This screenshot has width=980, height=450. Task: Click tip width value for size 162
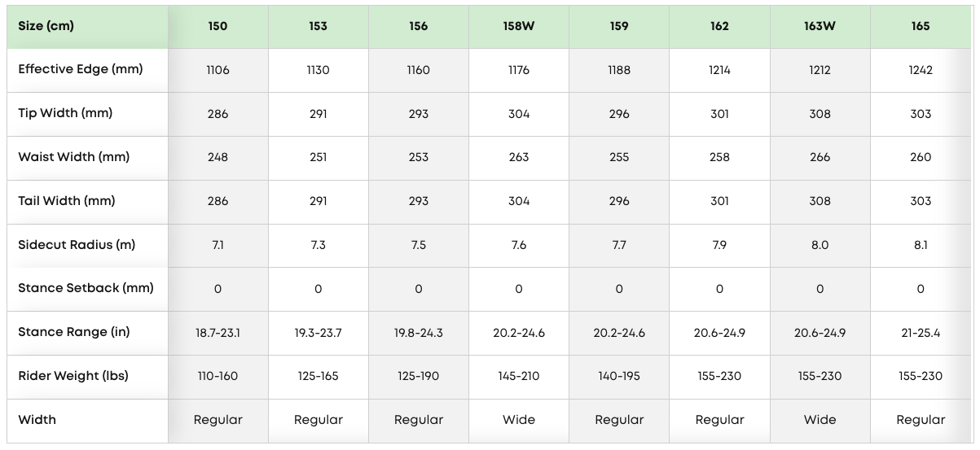(719, 114)
